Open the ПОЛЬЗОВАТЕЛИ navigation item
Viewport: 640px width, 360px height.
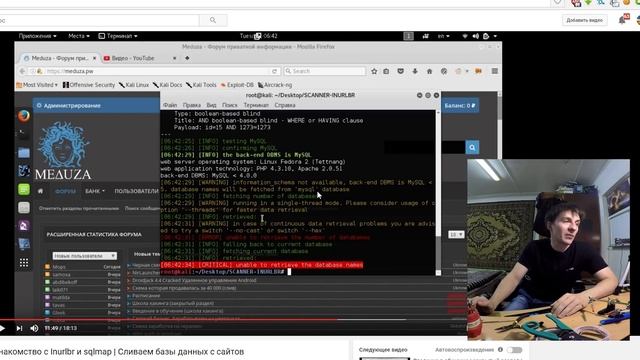pos(136,191)
